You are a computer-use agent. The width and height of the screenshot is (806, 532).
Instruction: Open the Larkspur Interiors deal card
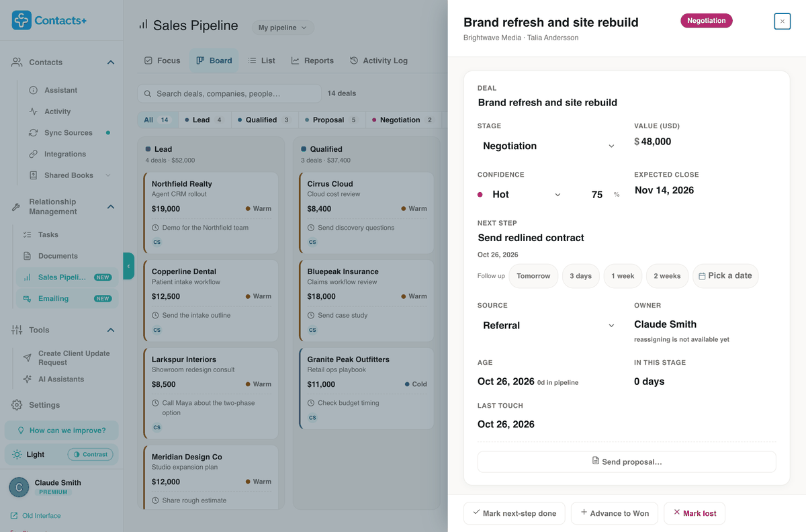click(x=210, y=393)
